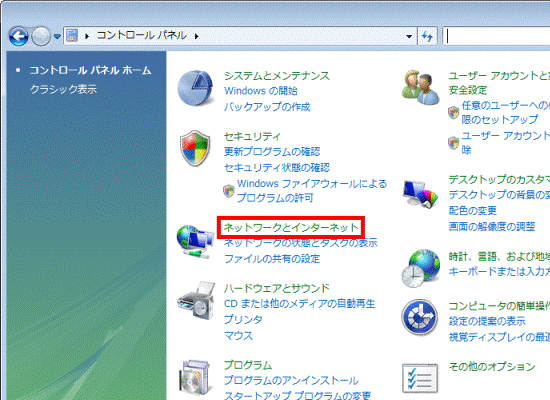Open the ease of access blue circle icon
Screen dimensions: 550x400
pyautogui.click(x=420, y=317)
